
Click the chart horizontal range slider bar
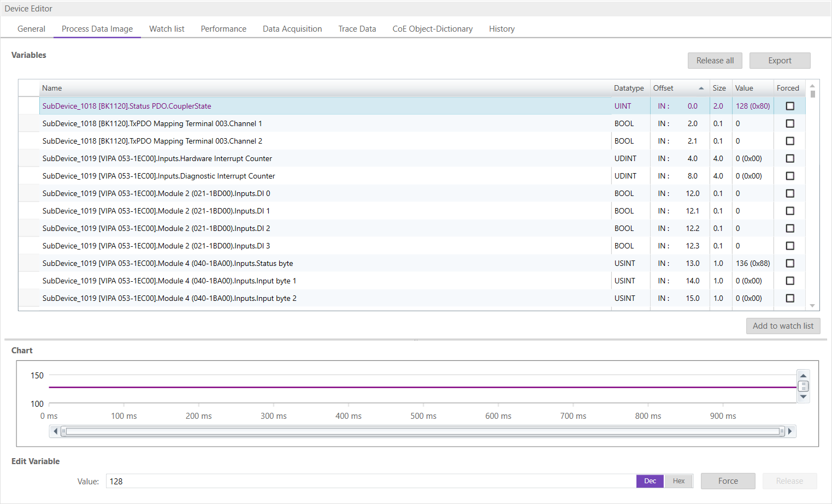click(422, 431)
